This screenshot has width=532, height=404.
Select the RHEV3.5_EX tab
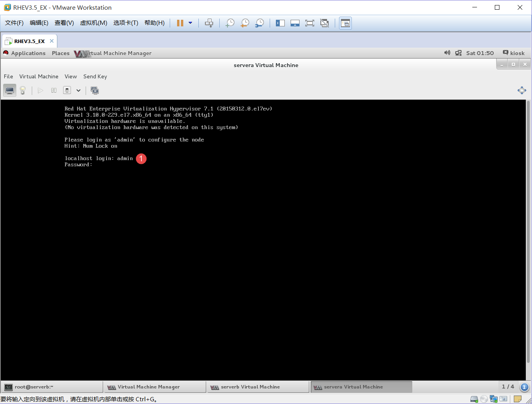[x=29, y=41]
